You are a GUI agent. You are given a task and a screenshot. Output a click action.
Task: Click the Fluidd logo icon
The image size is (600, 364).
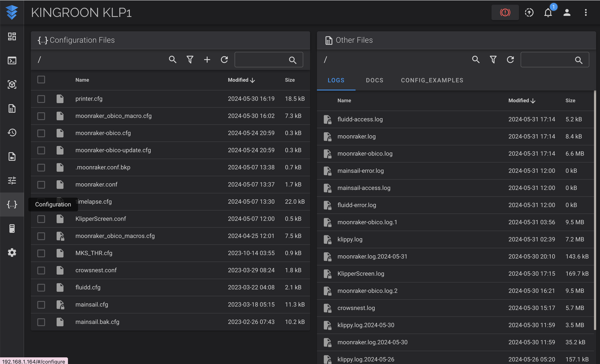pyautogui.click(x=12, y=12)
